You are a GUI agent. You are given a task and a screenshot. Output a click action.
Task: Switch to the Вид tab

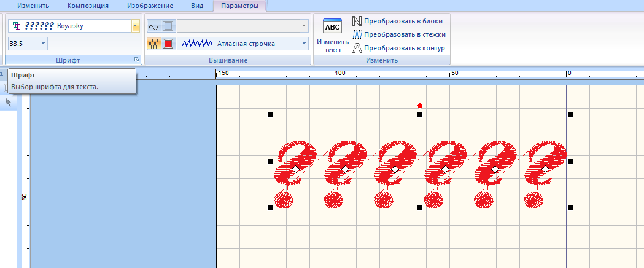pos(197,6)
